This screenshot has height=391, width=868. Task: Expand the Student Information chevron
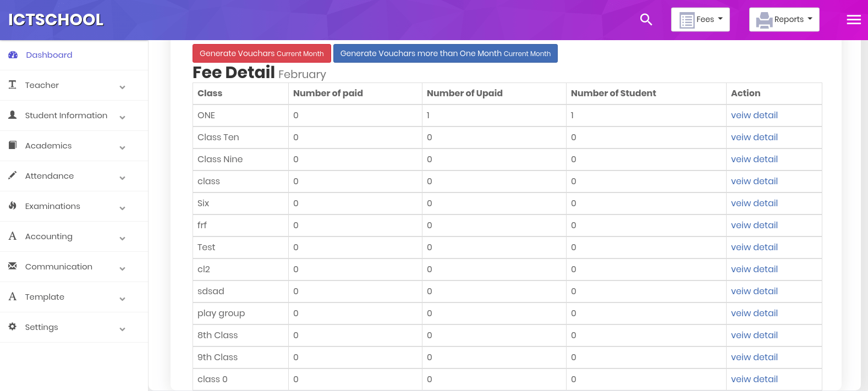pyautogui.click(x=122, y=117)
